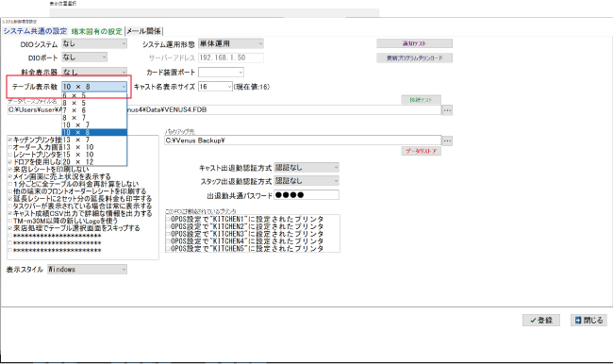Click the 登録 register button

tap(541, 321)
